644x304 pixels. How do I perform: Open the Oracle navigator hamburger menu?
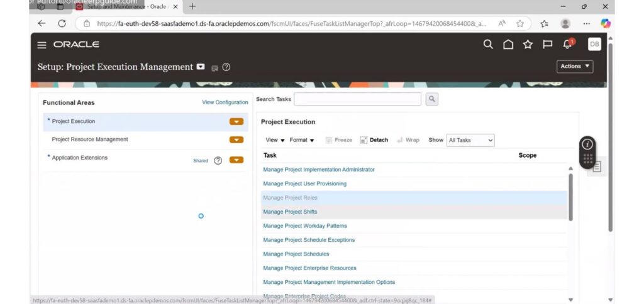pyautogui.click(x=42, y=45)
